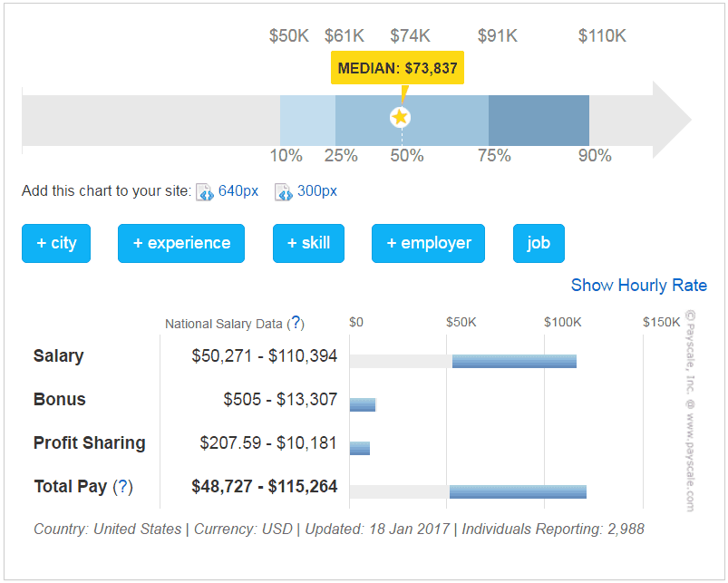Click the Total Pay range bar

pos(518,491)
